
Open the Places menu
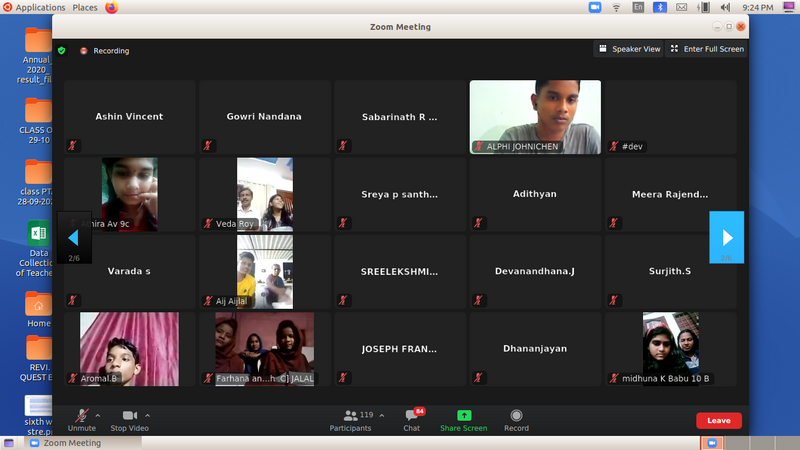[85, 7]
